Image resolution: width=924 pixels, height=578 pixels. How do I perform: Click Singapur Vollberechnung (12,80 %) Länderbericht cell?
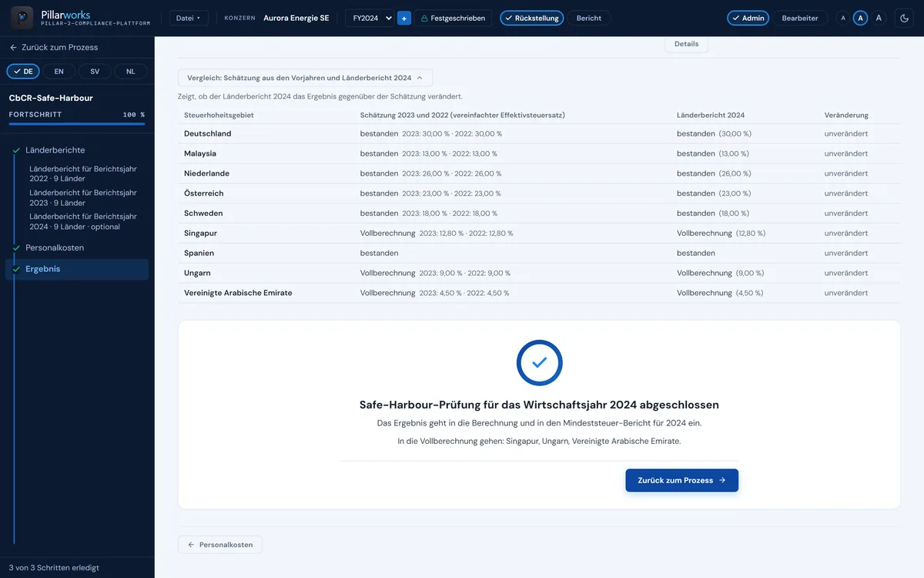click(x=721, y=233)
